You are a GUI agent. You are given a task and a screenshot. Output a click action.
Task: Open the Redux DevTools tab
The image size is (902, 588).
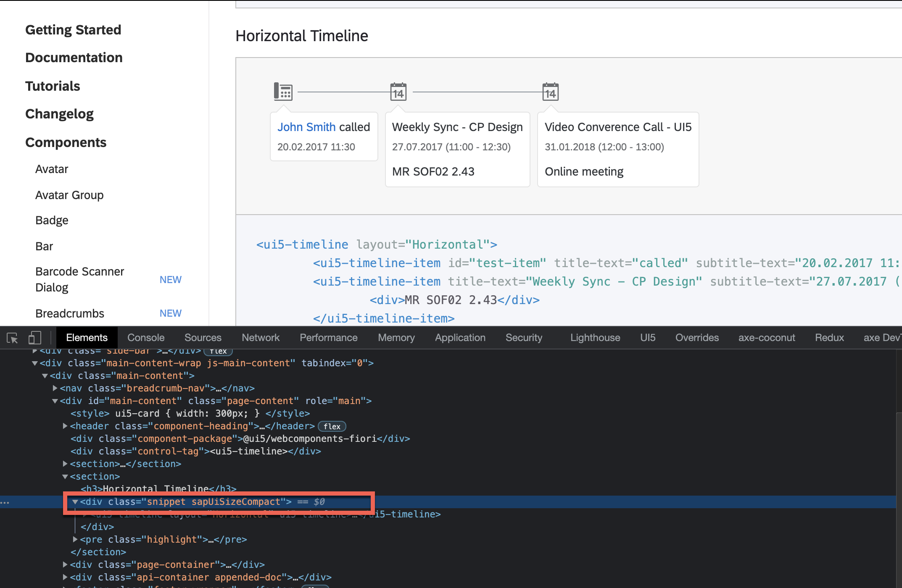click(829, 337)
